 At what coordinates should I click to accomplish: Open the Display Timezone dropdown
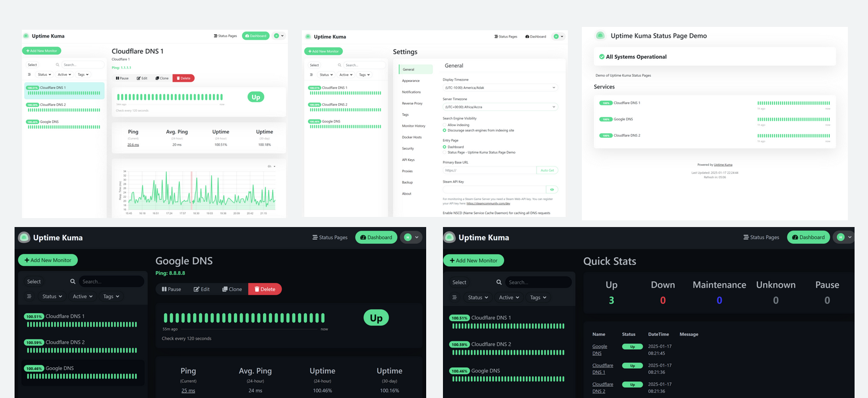click(500, 87)
